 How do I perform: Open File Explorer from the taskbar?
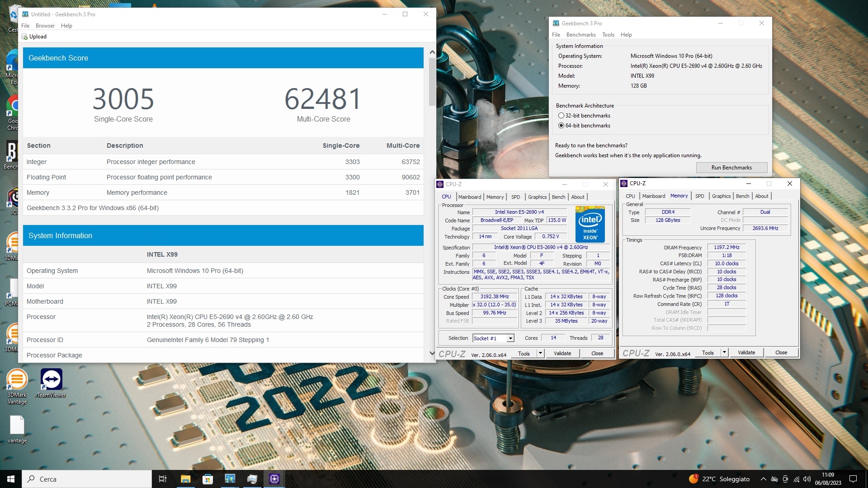coord(185,479)
